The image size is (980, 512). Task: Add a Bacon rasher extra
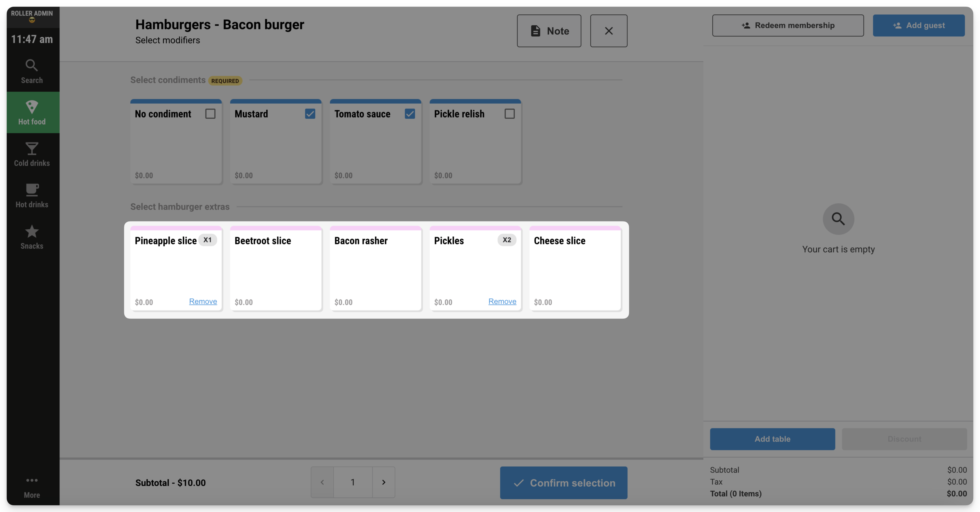(x=375, y=269)
